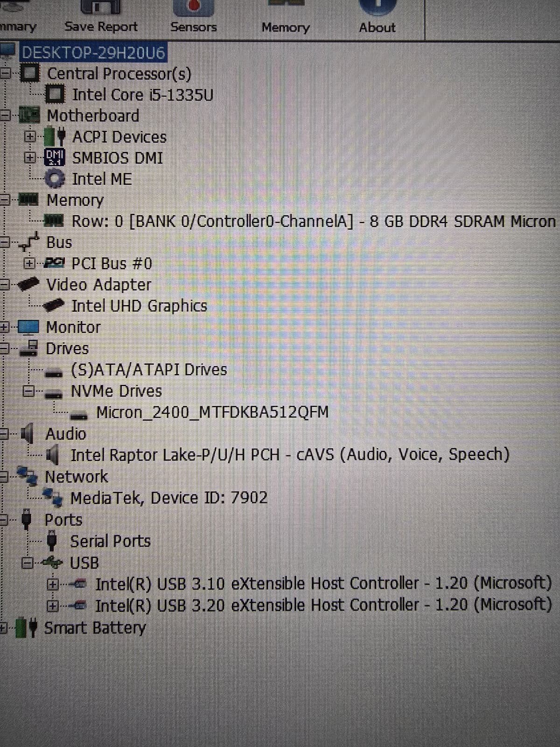The height and width of the screenshot is (747, 560).
Task: Click the Memory category RAM icon
Action: click(29, 200)
